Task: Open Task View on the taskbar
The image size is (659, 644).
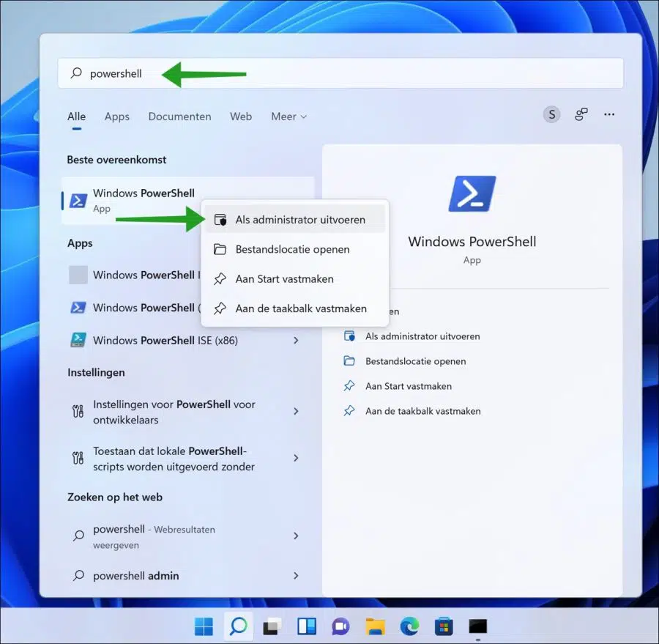Action: coord(272,626)
